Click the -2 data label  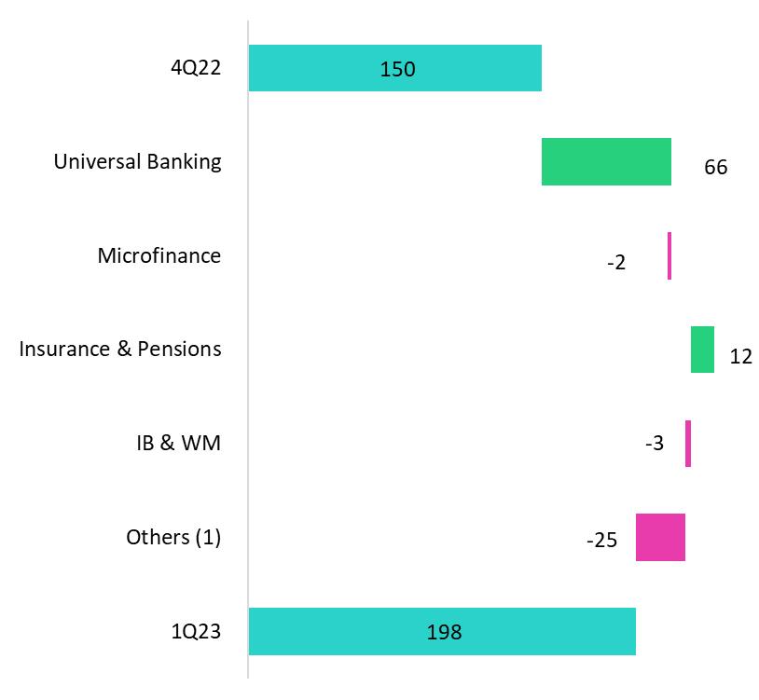point(615,262)
